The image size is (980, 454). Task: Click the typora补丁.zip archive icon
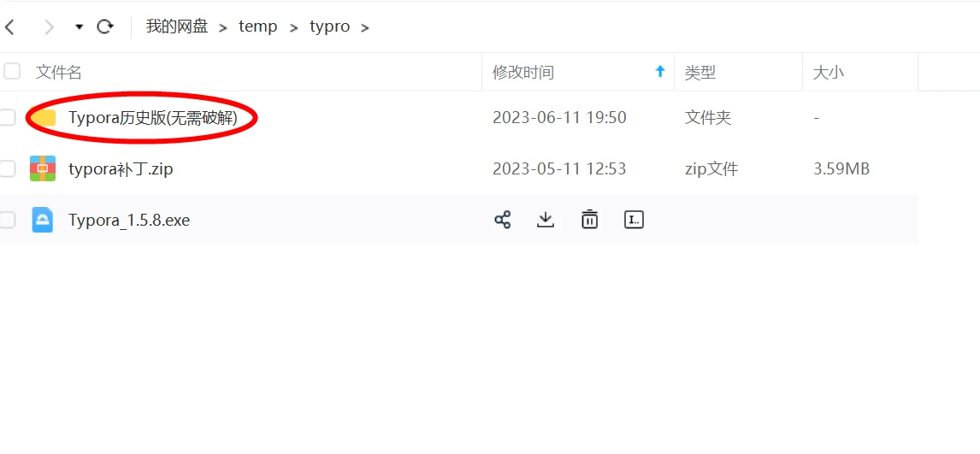43,168
